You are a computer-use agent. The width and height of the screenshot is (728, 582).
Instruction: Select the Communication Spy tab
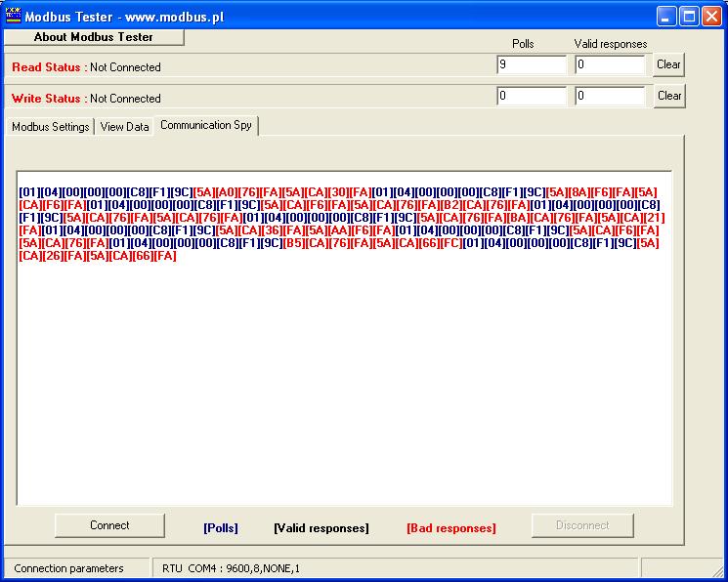(206, 125)
